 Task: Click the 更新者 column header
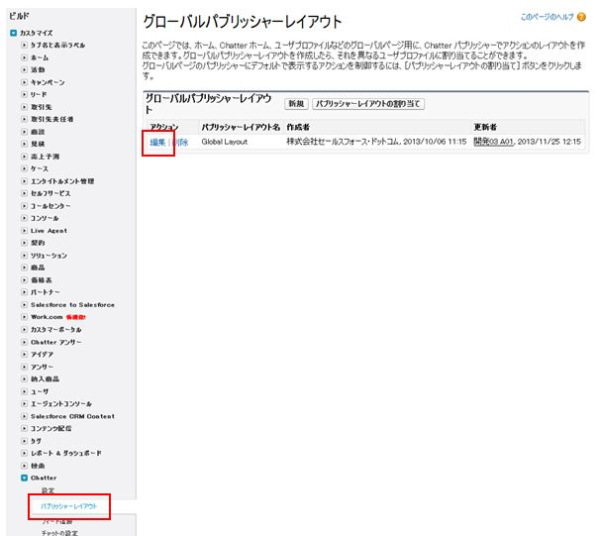[485, 127]
